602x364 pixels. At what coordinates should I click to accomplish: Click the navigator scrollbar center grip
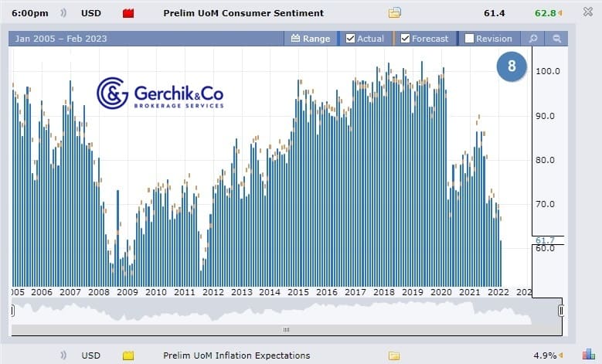[x=286, y=330]
